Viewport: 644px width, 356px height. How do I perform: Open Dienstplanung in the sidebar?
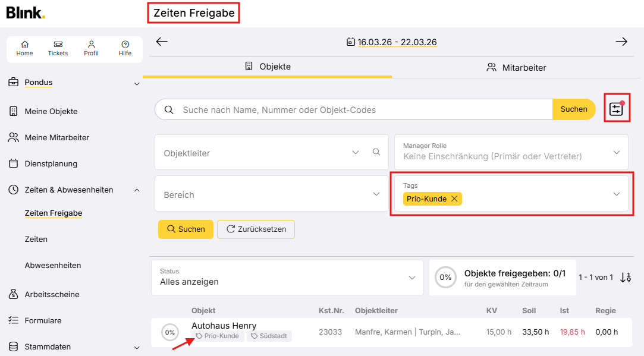click(x=51, y=163)
